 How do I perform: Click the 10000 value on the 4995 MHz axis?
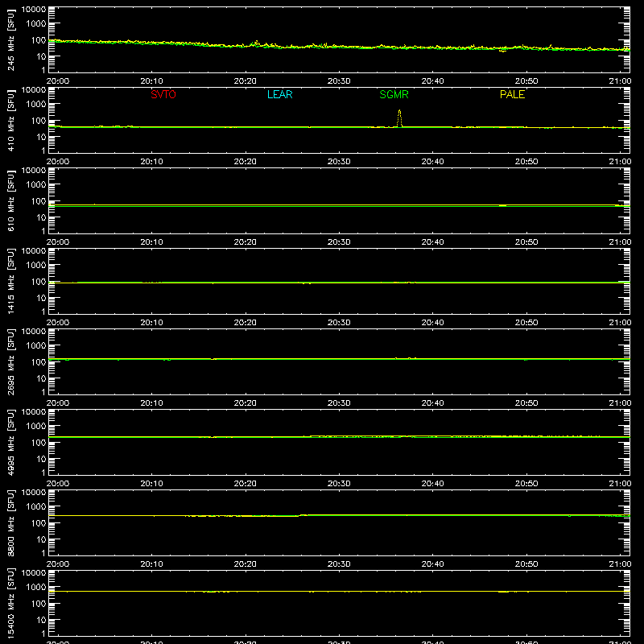pos(34,412)
